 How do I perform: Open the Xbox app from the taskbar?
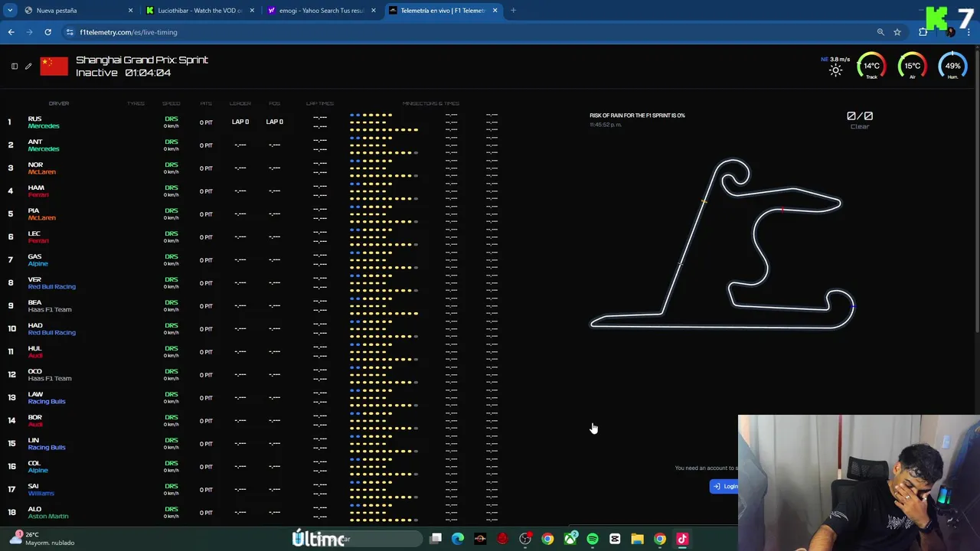tap(570, 539)
